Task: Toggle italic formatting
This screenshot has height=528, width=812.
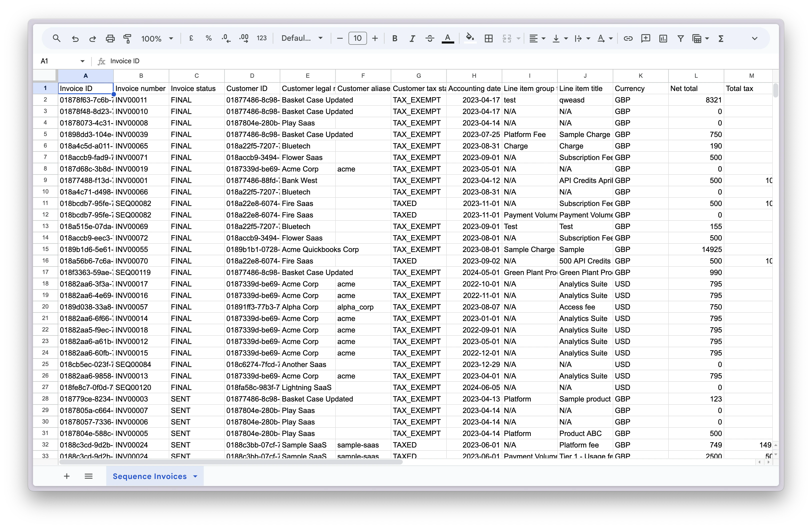Action: click(412, 38)
